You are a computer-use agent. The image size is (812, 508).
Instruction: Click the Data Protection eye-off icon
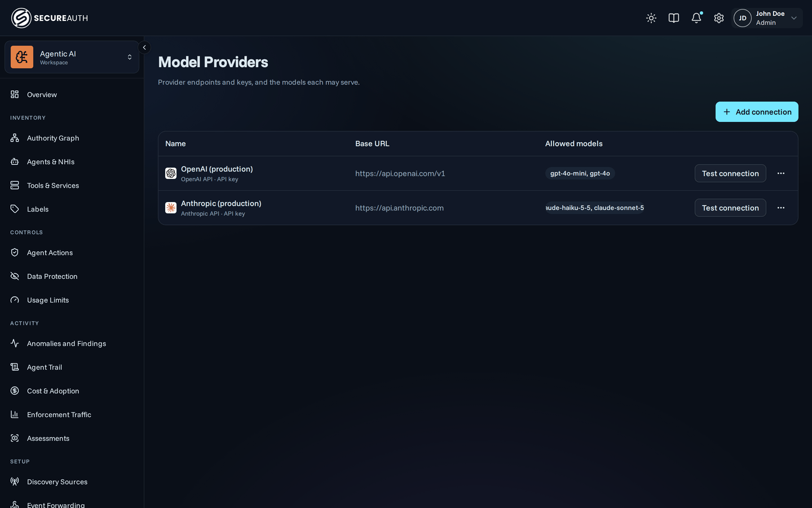(15, 276)
